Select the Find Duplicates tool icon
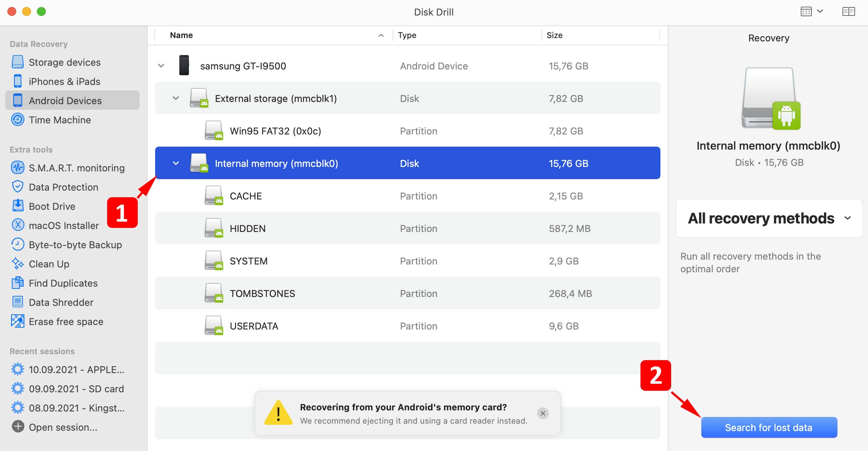 pyautogui.click(x=17, y=283)
